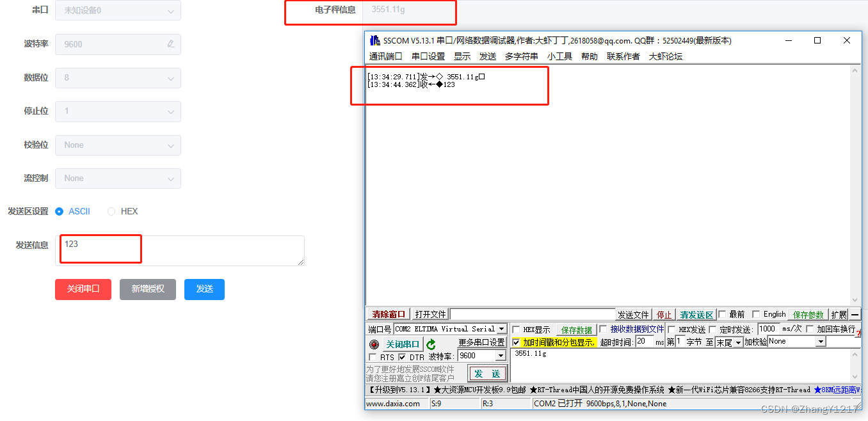
Task: Open the 串口设置 menu
Action: (428, 56)
